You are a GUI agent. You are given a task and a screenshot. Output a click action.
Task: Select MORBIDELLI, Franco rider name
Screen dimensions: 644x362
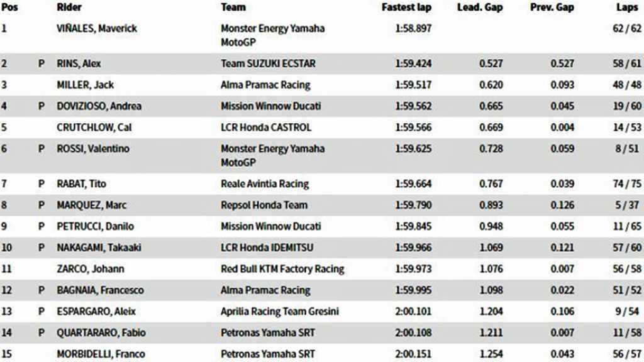[x=101, y=354]
